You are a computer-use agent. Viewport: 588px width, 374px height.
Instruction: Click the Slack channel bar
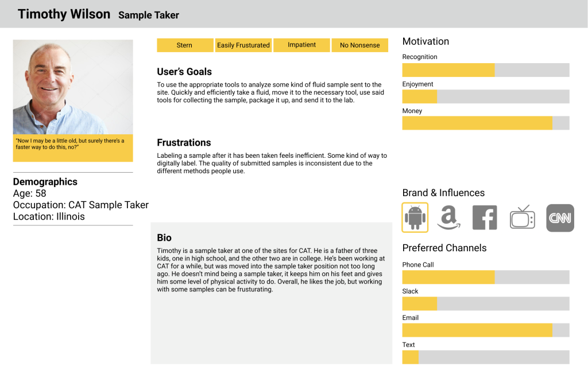(x=486, y=303)
